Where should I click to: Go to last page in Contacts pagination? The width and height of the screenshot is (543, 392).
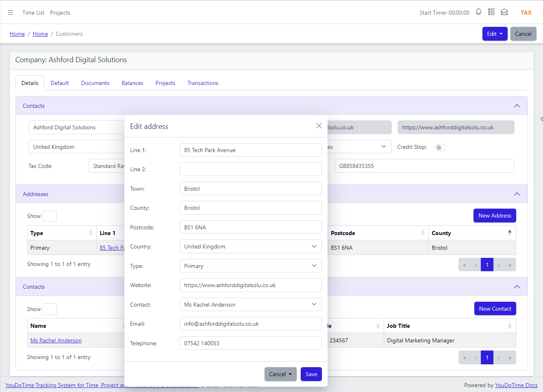(510, 357)
